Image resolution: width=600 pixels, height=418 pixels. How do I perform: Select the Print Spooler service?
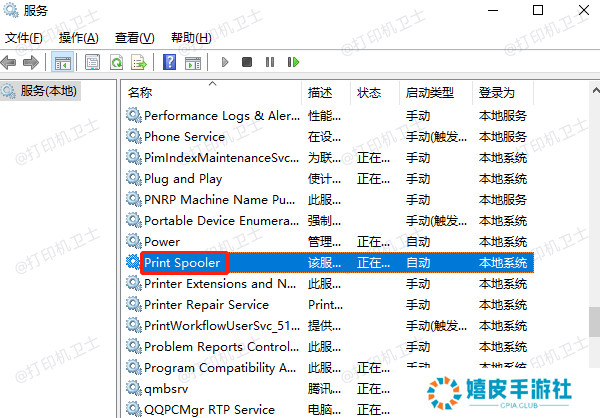pos(329,263)
